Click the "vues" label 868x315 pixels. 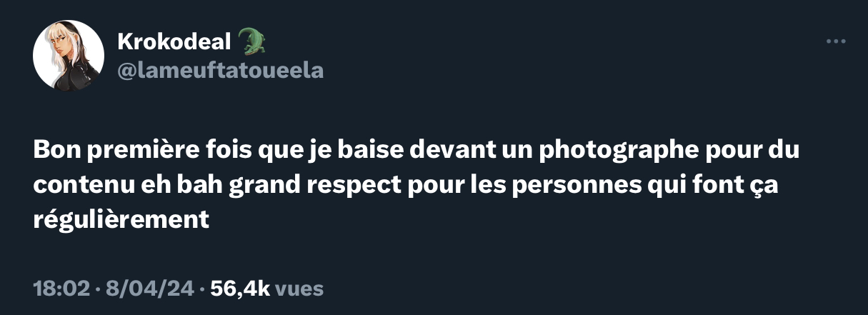tap(299, 289)
